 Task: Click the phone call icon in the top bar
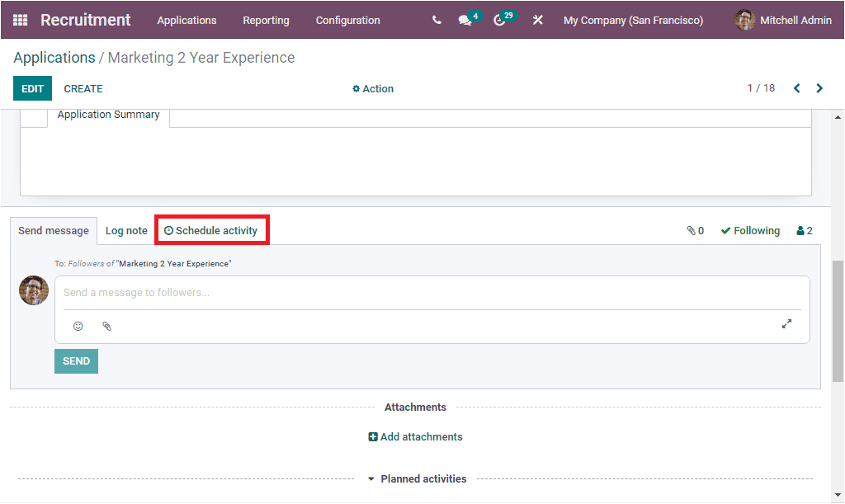point(437,20)
